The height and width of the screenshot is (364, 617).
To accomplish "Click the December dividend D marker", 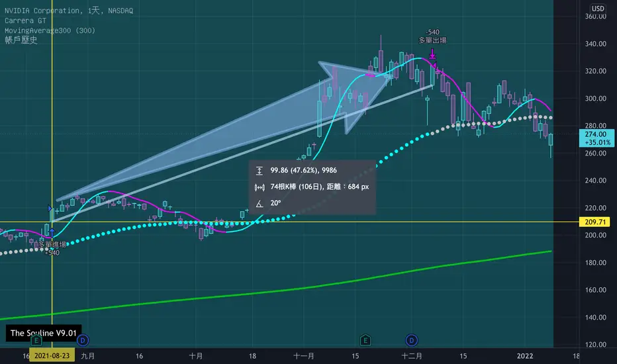I will pos(412,340).
